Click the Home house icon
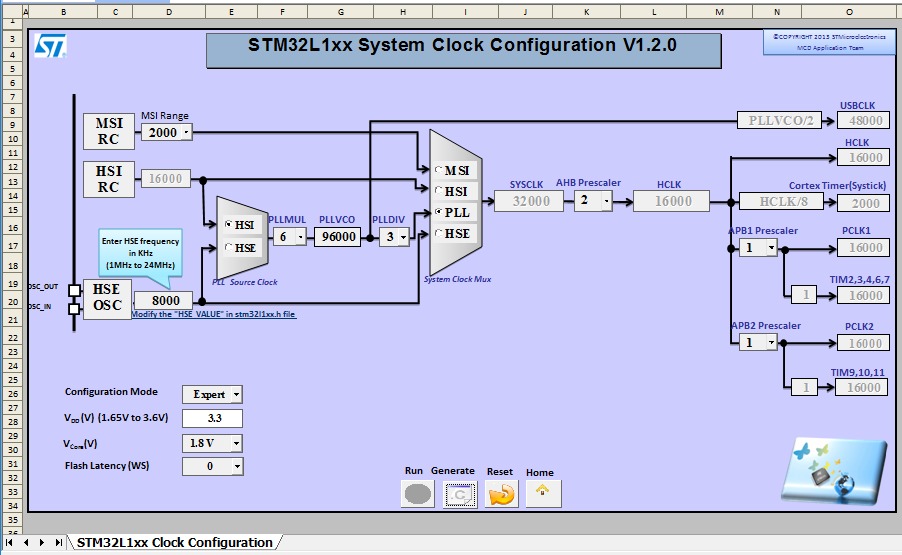 543,493
